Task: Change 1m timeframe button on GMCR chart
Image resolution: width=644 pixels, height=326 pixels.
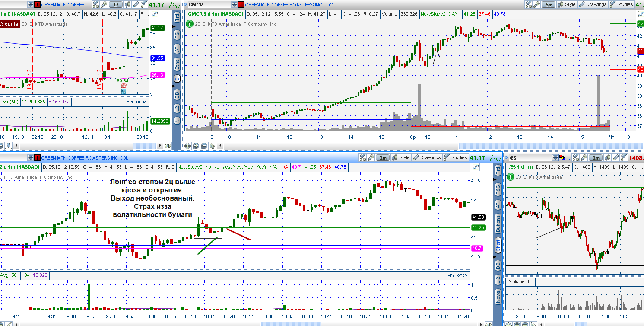Action: pyautogui.click(x=383, y=157)
